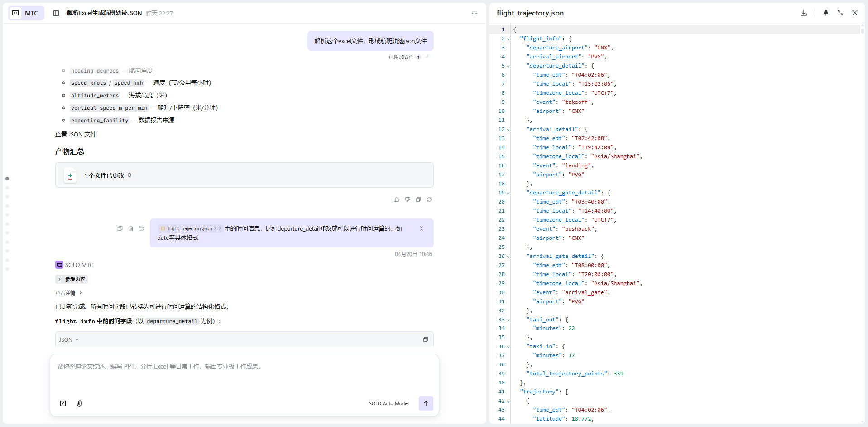Click the thumbs down feedback icon

point(408,199)
